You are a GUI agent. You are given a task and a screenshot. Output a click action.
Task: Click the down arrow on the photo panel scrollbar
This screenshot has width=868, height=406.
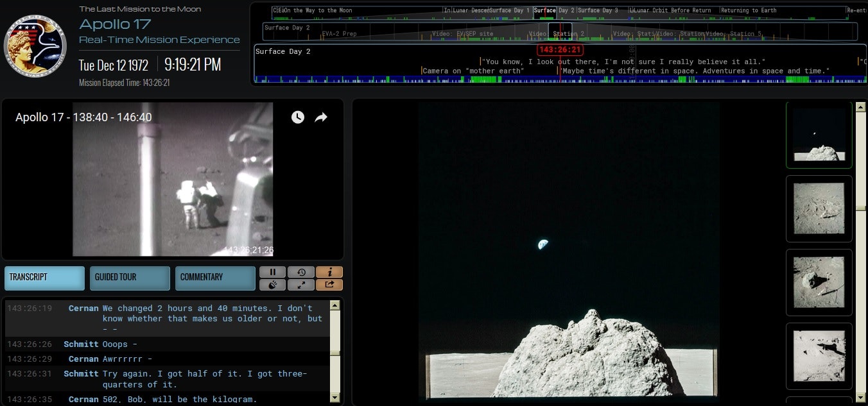click(860, 398)
